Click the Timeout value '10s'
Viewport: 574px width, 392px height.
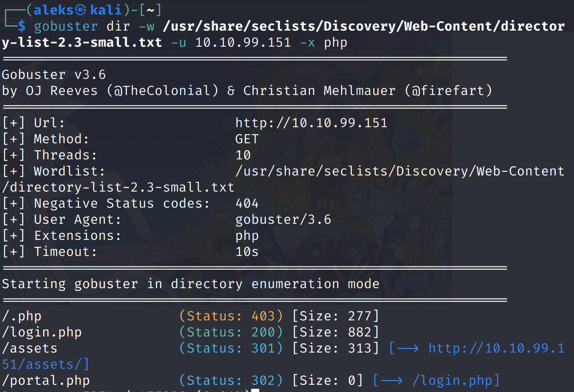pos(247,252)
